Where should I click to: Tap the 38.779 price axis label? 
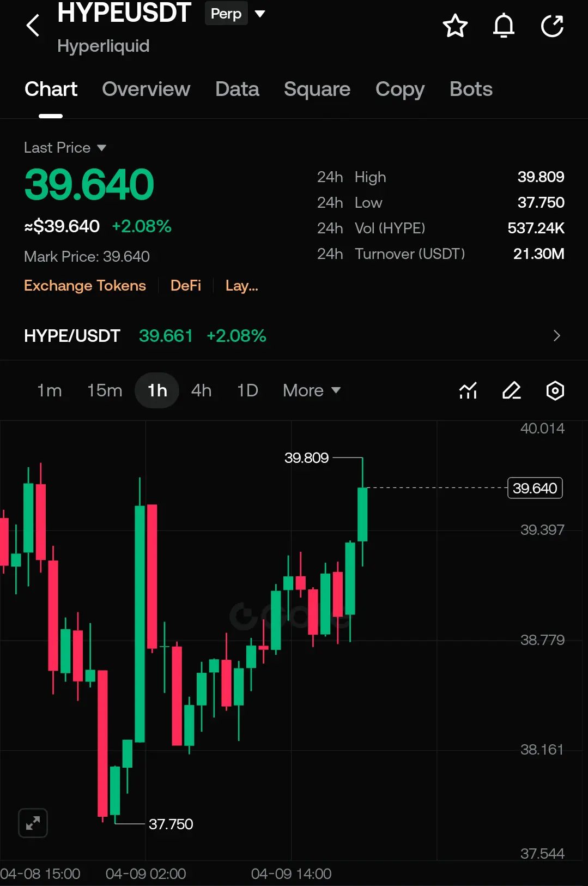point(542,640)
